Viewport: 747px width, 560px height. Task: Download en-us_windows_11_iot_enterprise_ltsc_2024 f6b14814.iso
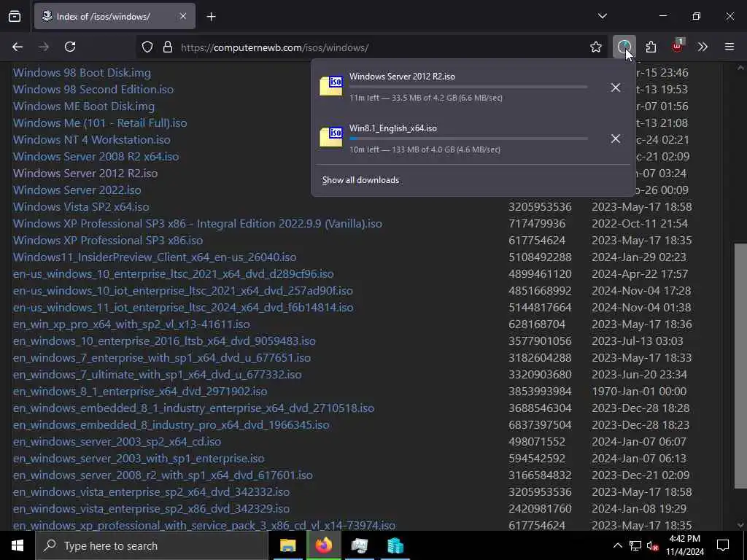click(x=183, y=307)
